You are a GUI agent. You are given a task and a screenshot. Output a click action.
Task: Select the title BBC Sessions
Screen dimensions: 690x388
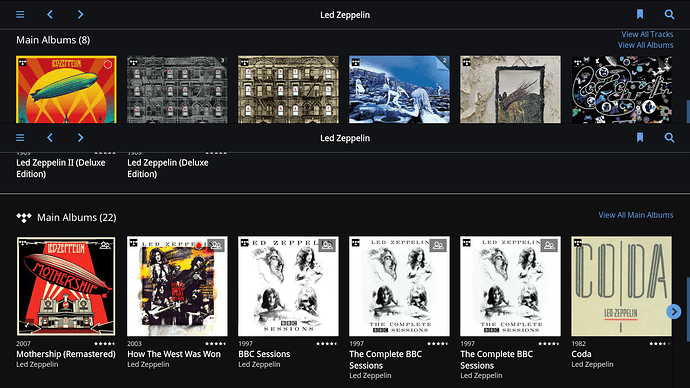tap(264, 354)
